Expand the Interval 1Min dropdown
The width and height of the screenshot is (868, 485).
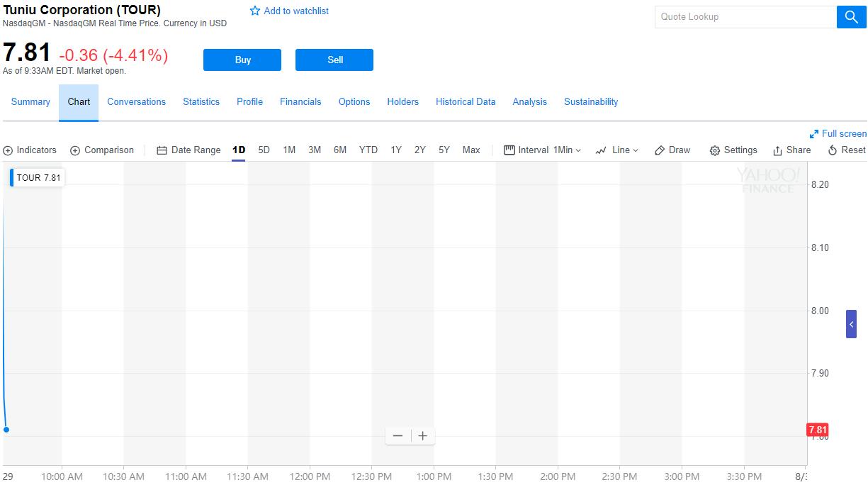point(543,150)
